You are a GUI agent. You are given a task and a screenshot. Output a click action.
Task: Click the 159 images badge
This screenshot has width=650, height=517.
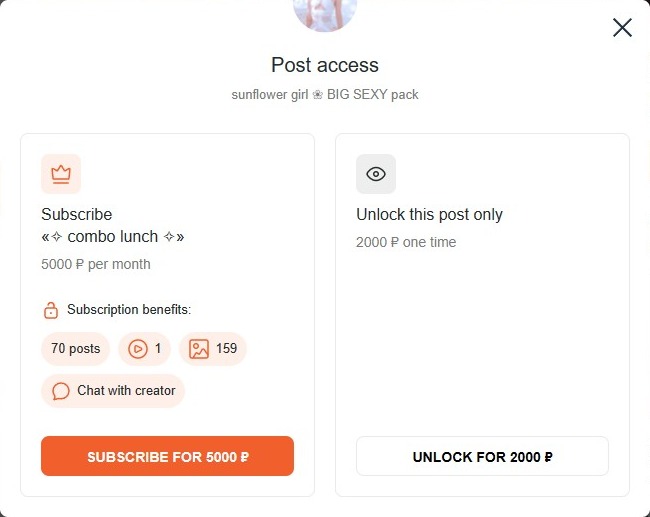213,349
